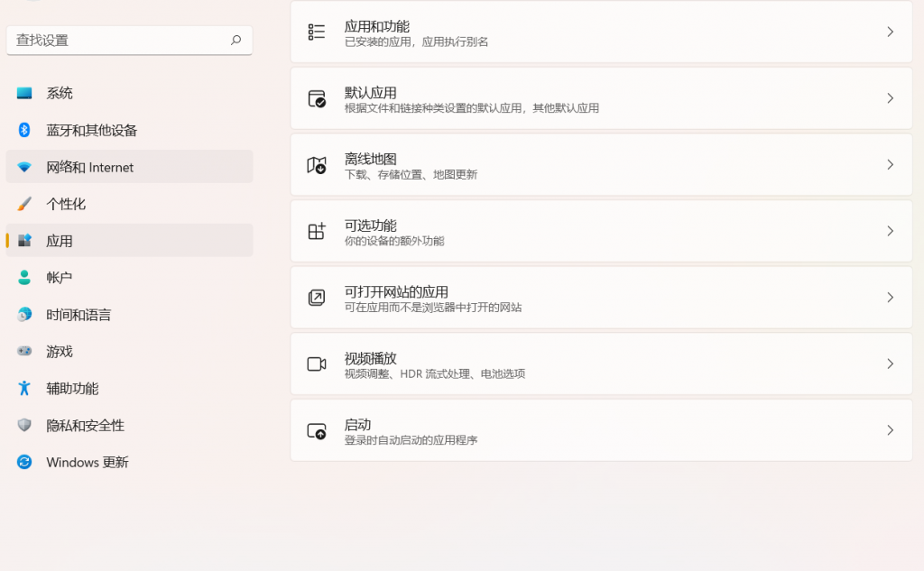Click the 可打开网站的应用 icon

coord(317,298)
